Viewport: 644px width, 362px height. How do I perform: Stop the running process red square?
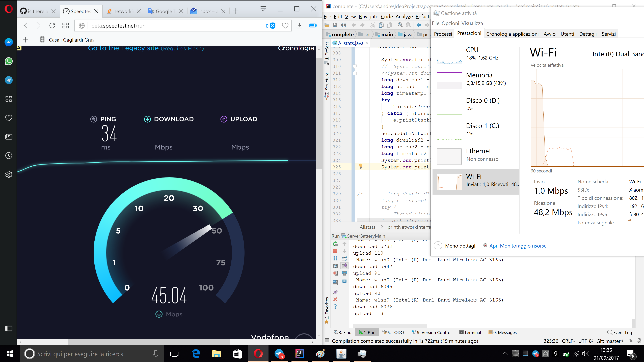click(x=335, y=251)
